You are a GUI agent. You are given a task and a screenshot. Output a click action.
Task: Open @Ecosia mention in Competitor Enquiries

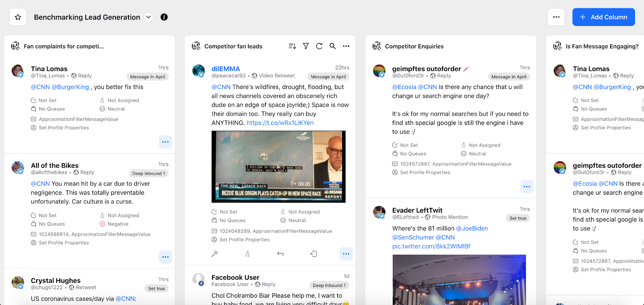click(404, 87)
